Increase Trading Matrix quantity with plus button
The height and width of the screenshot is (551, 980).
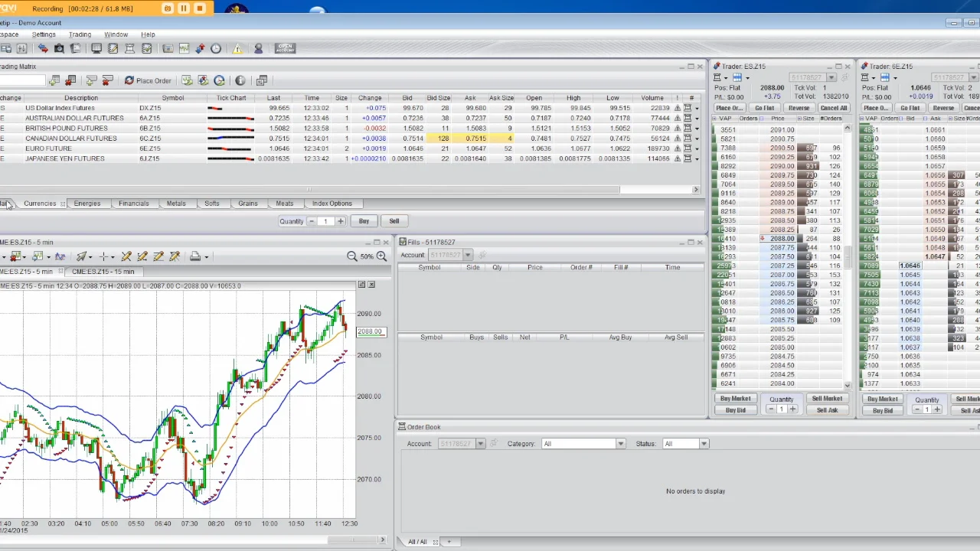tap(340, 221)
